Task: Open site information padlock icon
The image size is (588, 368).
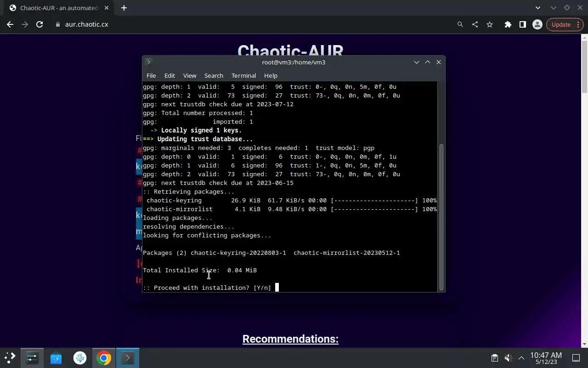Action: tap(58, 24)
